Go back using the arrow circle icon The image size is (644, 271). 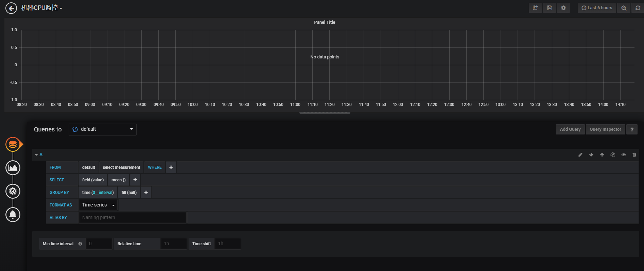(x=11, y=8)
